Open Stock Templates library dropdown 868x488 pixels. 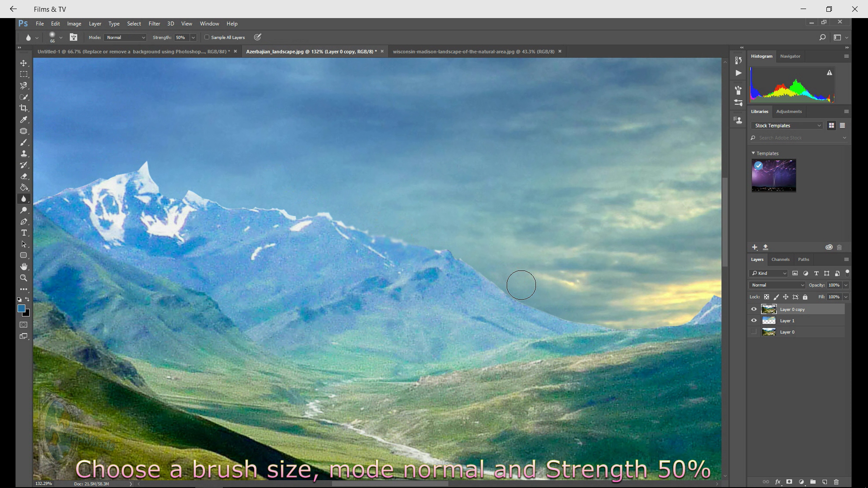(x=787, y=126)
